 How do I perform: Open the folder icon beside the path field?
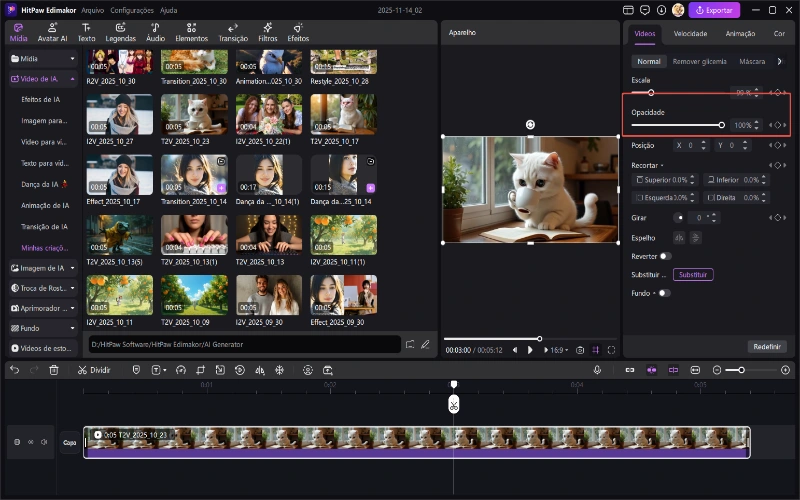[x=410, y=344]
